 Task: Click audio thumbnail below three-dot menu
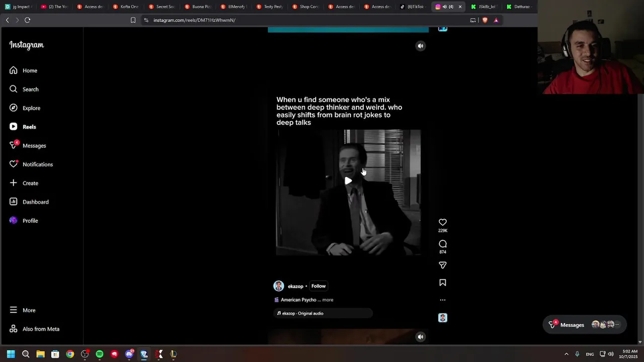[443, 318]
